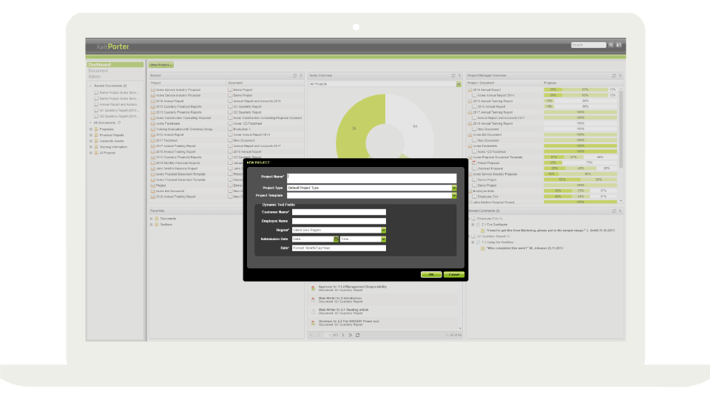Open the calendar picker for Submission Date
710x399 pixels.
coord(336,239)
